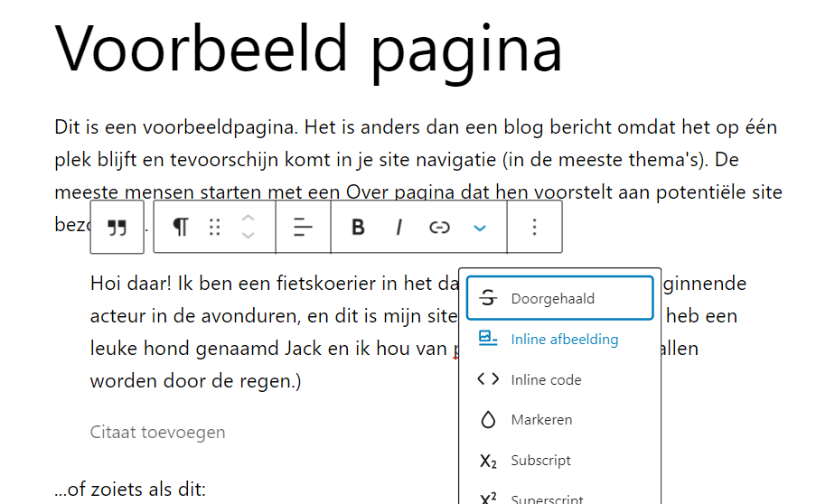The image size is (835, 504).
Task: Click the paragraph block type icon
Action: tap(181, 227)
